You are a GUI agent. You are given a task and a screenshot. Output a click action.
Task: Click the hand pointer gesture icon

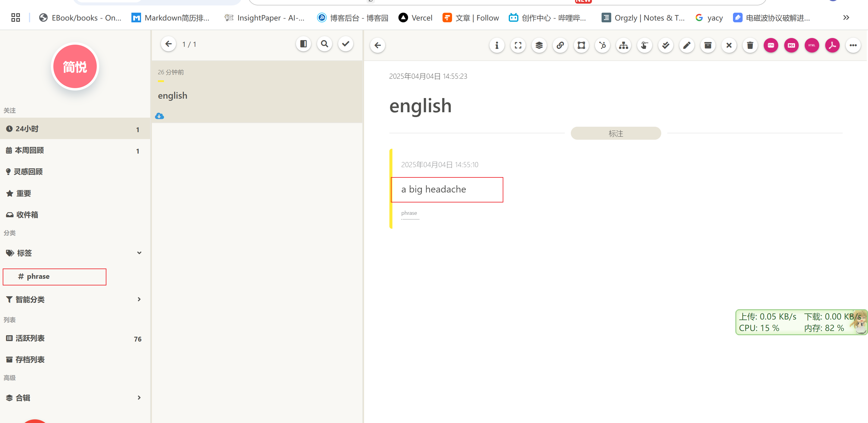[644, 45]
